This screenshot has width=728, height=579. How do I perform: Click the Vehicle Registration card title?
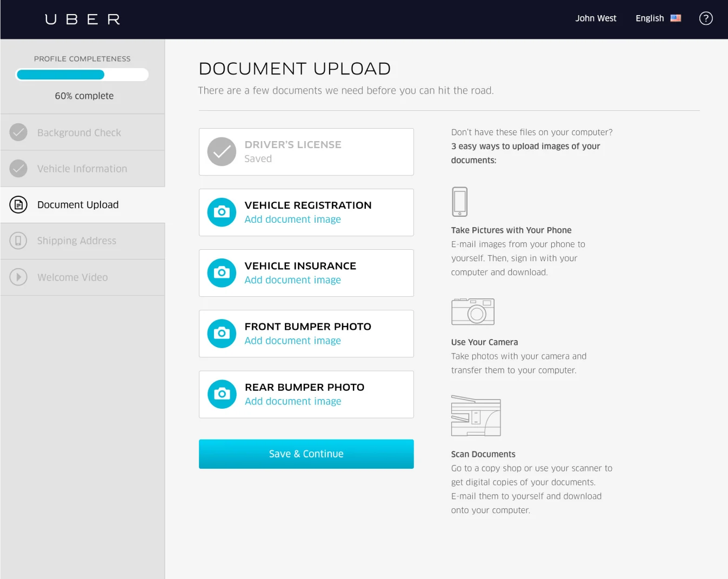pyautogui.click(x=308, y=205)
